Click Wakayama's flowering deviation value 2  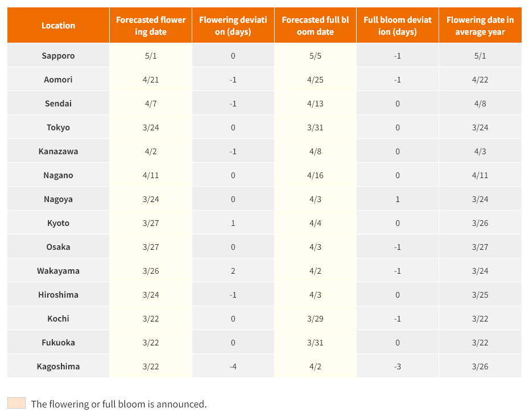(233, 271)
